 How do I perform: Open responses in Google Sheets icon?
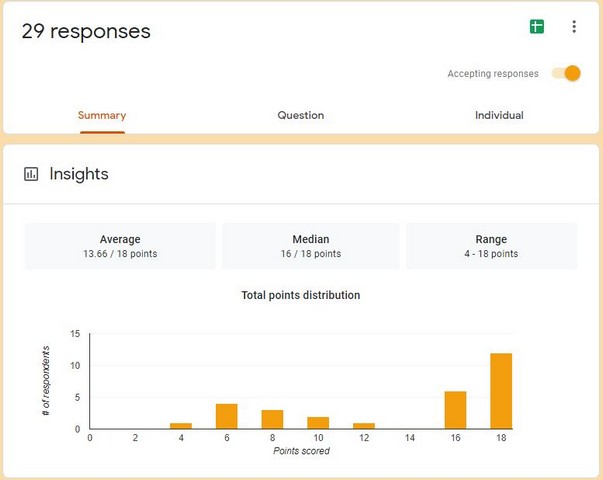(x=537, y=27)
